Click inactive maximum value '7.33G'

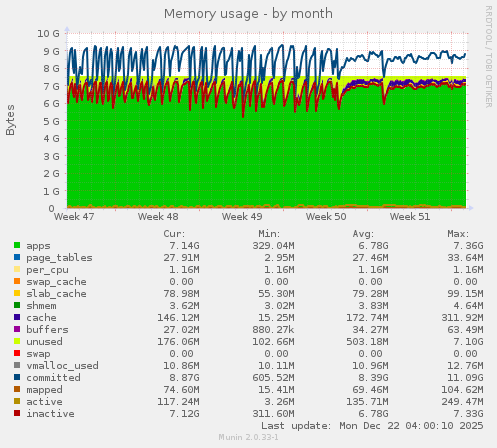[x=468, y=414]
